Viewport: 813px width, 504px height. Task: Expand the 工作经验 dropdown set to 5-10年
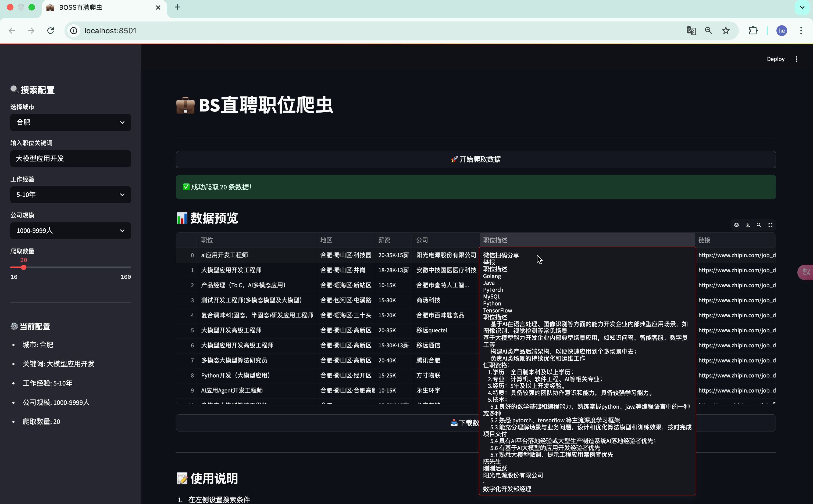pos(70,195)
